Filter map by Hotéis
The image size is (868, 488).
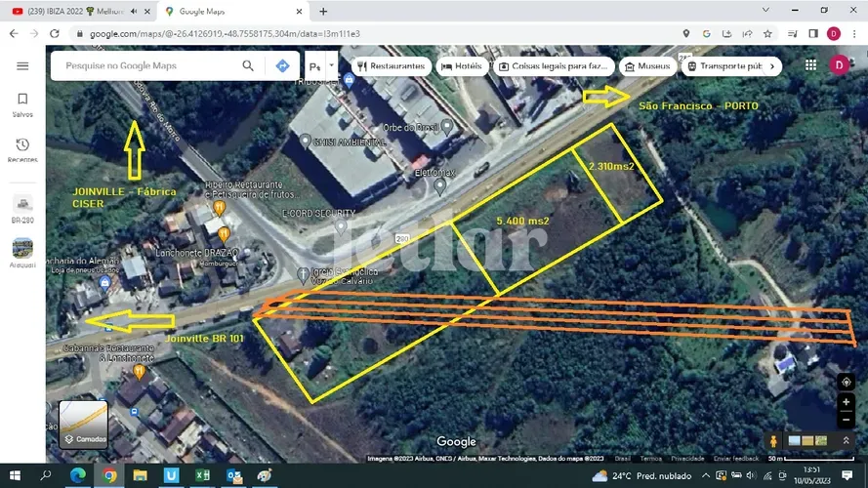click(462, 66)
